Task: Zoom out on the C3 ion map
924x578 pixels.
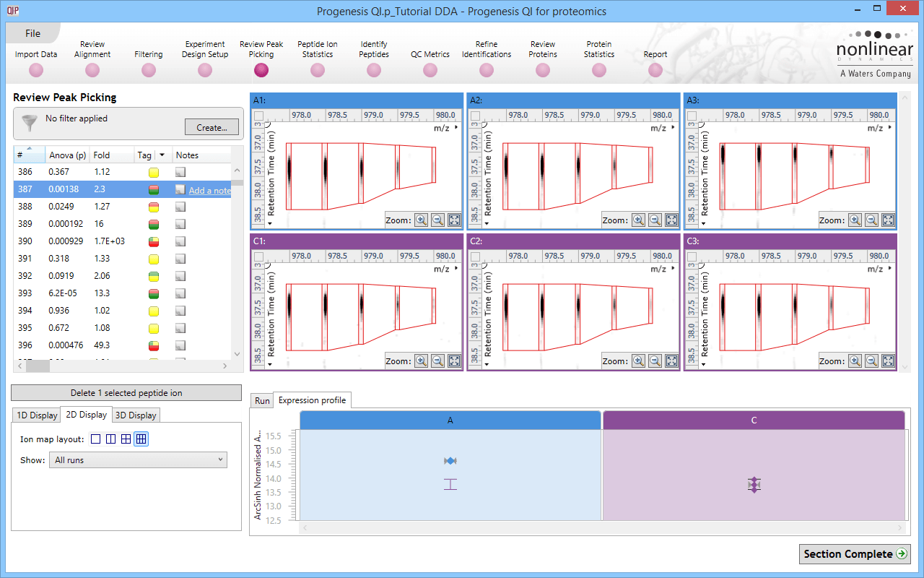Action: tap(871, 361)
